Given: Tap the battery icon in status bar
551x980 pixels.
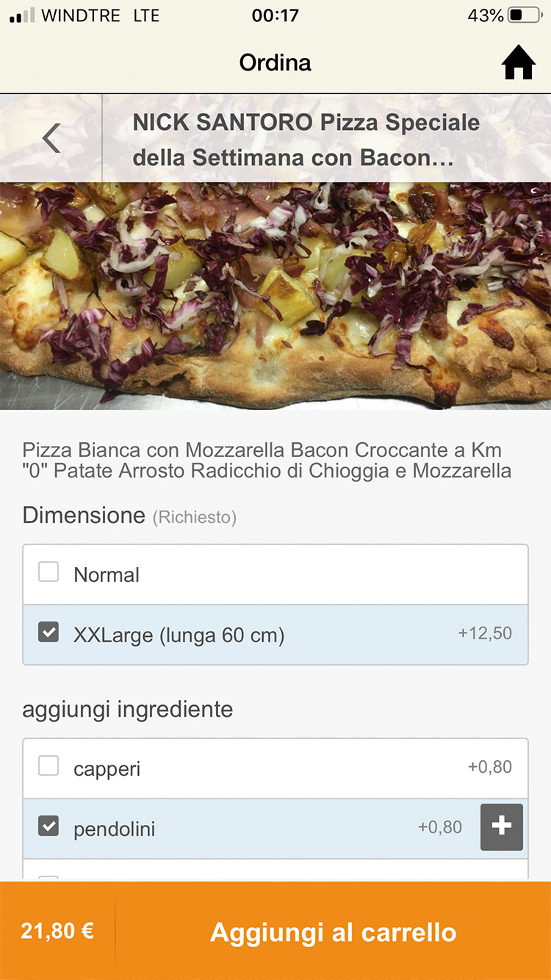Looking at the screenshot, I should pyautogui.click(x=525, y=15).
